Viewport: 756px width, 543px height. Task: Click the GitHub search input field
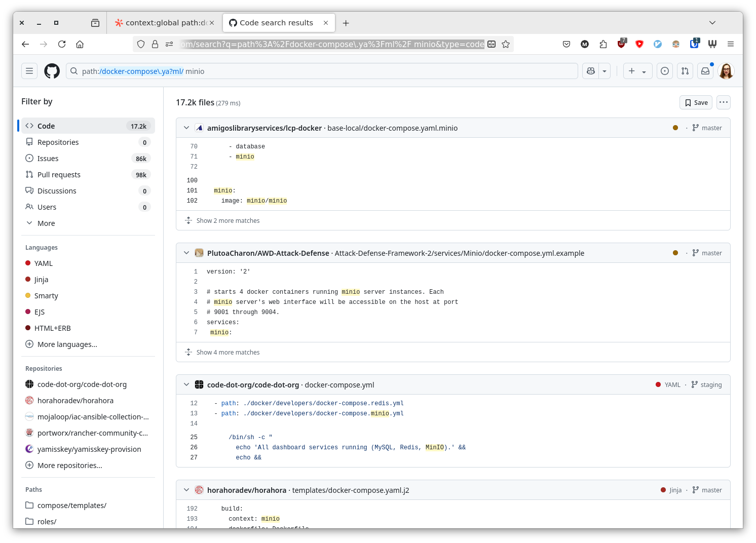(x=322, y=71)
